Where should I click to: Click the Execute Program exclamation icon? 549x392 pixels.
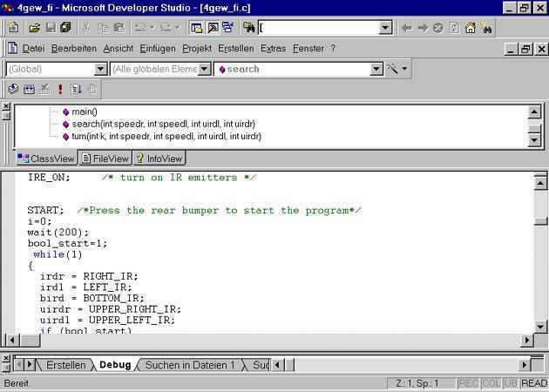[x=60, y=89]
